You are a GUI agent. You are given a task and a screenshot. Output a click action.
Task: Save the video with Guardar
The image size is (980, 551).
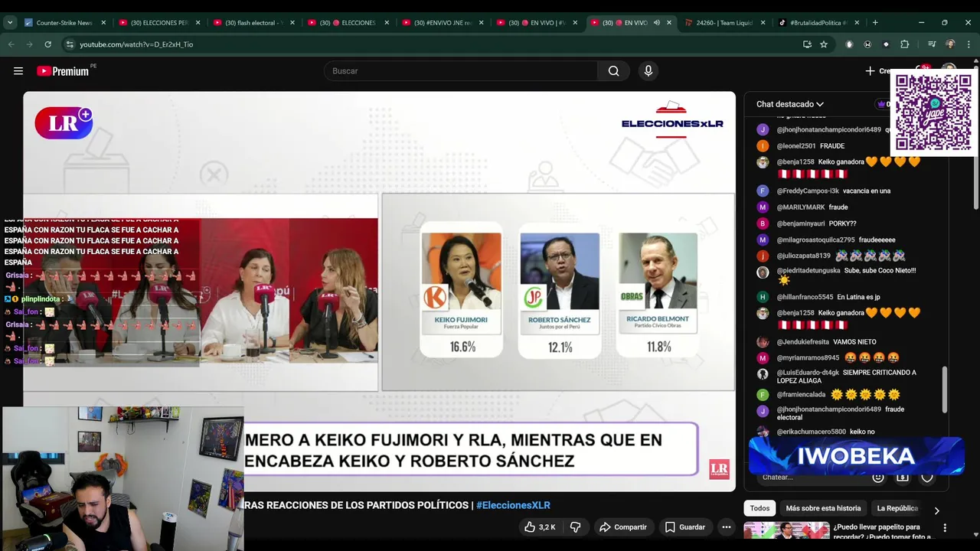pyautogui.click(x=685, y=527)
